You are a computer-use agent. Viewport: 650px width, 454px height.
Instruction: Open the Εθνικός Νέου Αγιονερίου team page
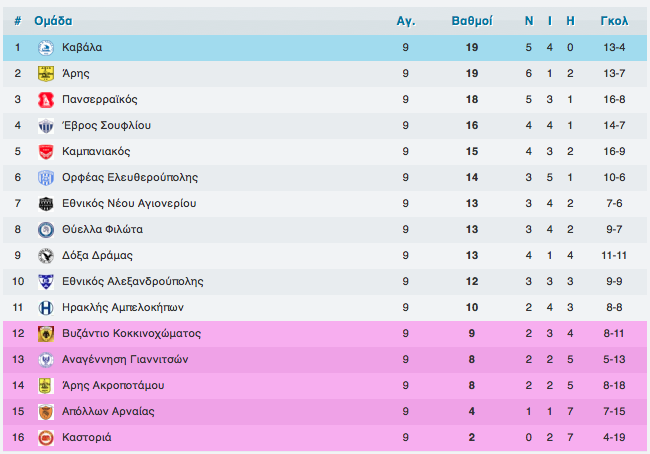(x=129, y=204)
